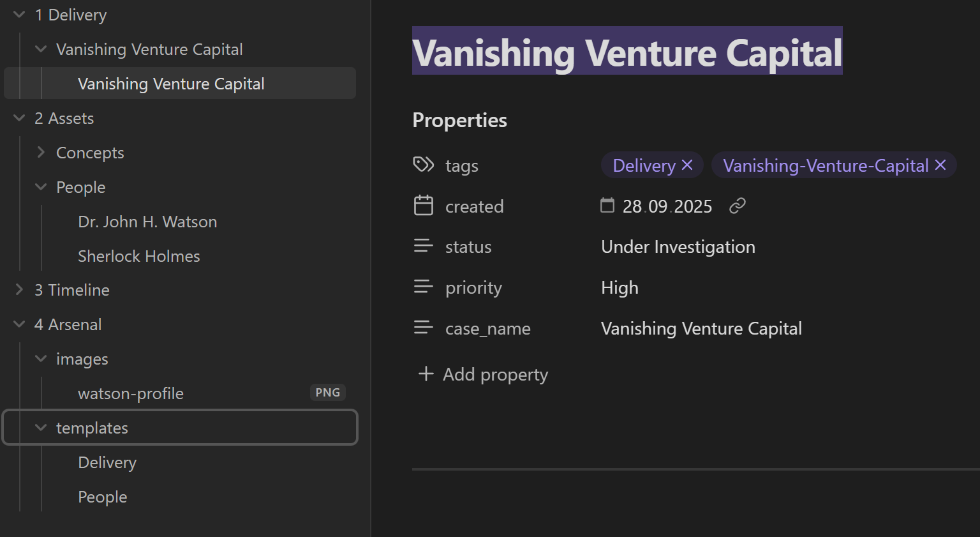Open date picker icon beside 28.09.2025

(x=607, y=206)
